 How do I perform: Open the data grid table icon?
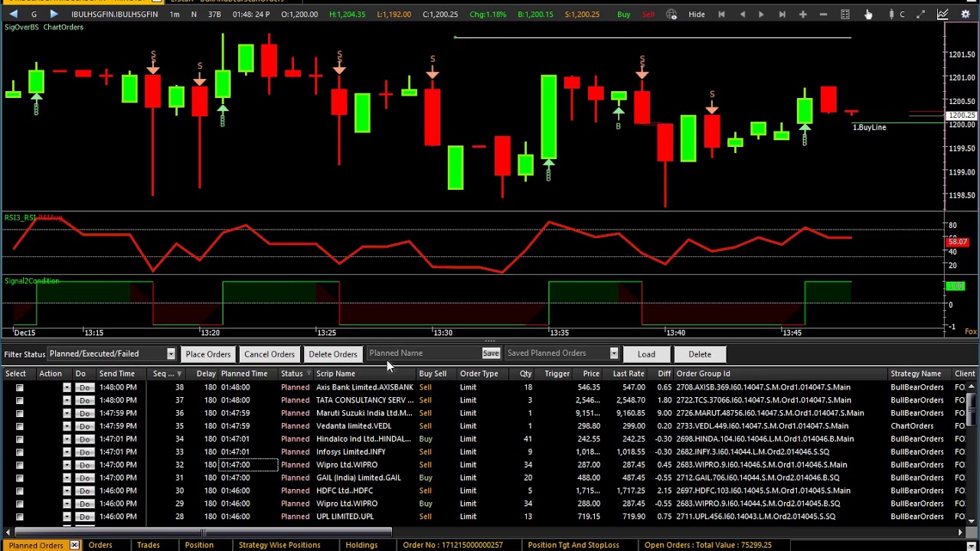click(844, 15)
